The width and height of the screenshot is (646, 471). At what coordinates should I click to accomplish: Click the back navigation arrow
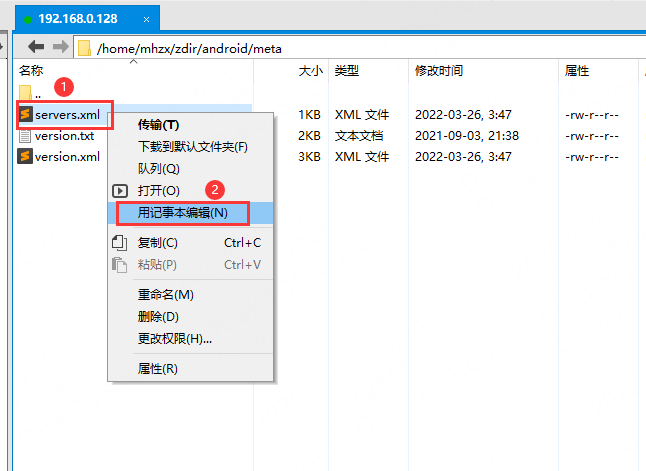tap(36, 47)
